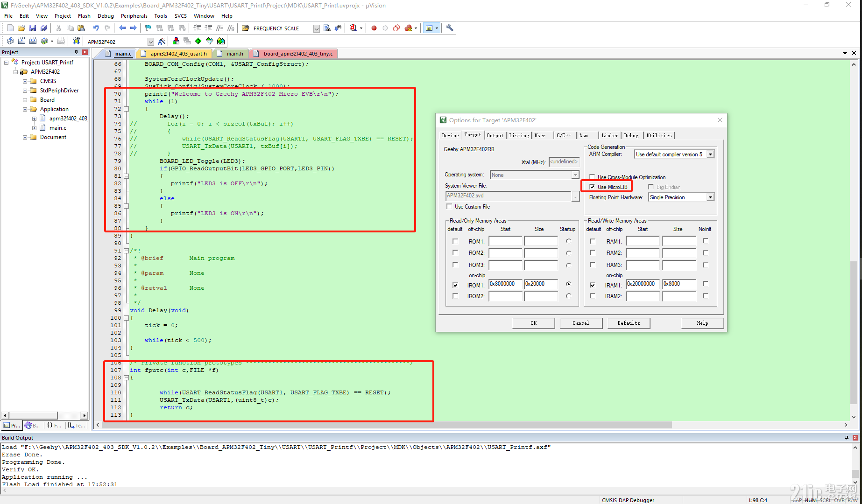Image resolution: width=862 pixels, height=504 pixels.
Task: Build the target with the Build icon
Action: [21, 41]
